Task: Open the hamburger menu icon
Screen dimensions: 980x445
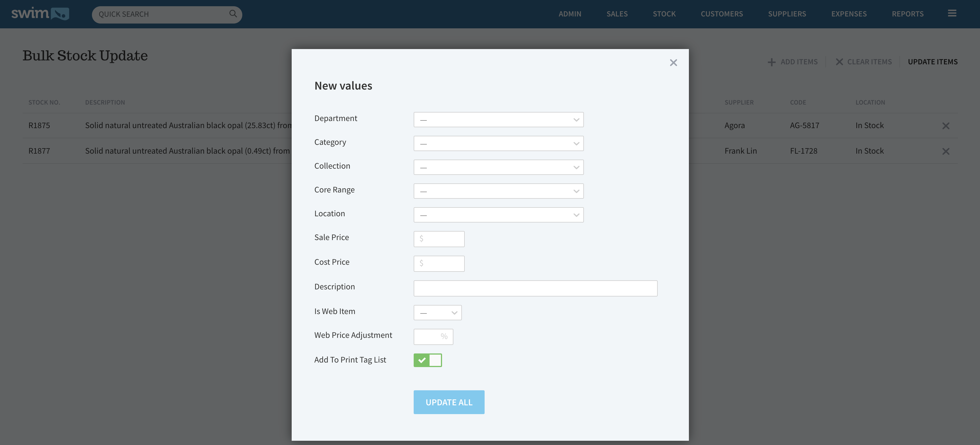Action: click(952, 13)
